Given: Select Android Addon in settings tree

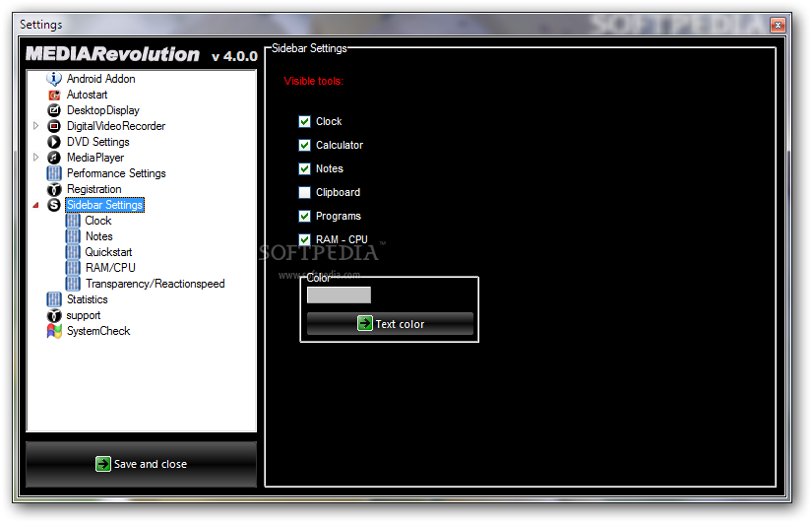Looking at the screenshot, I should click(x=101, y=79).
